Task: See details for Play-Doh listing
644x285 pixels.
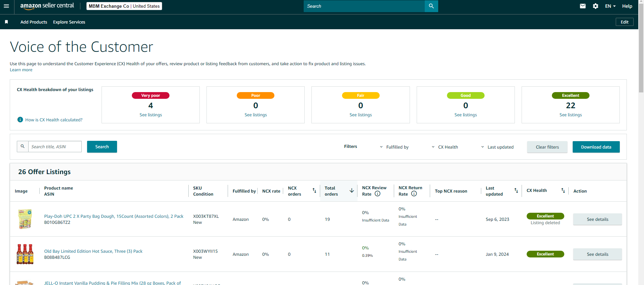Action: click(597, 219)
